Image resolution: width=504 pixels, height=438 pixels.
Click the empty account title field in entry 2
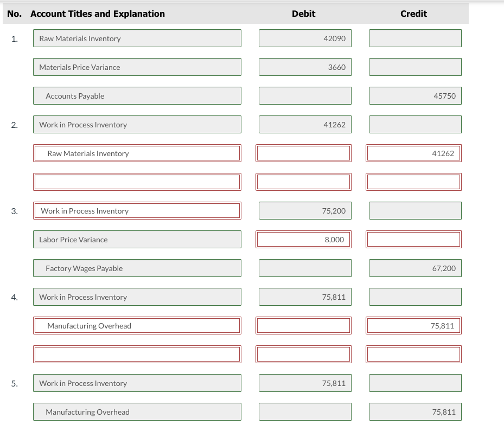coord(137,182)
